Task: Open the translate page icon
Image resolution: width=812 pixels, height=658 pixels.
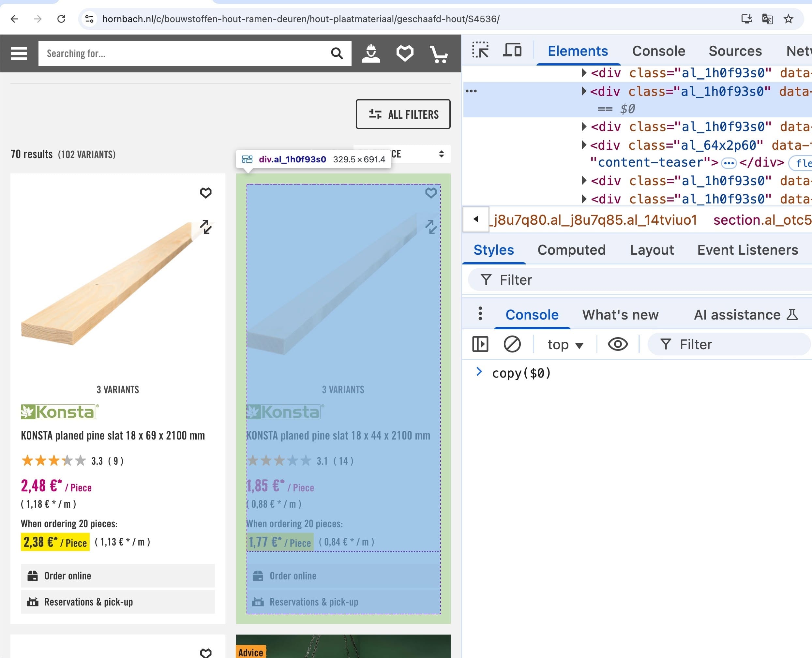Action: point(767,19)
